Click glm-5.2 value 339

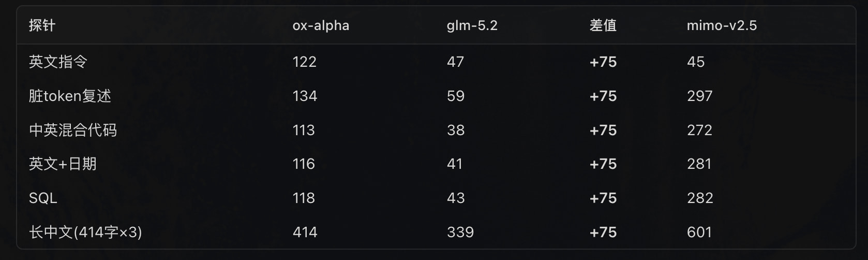(460, 232)
